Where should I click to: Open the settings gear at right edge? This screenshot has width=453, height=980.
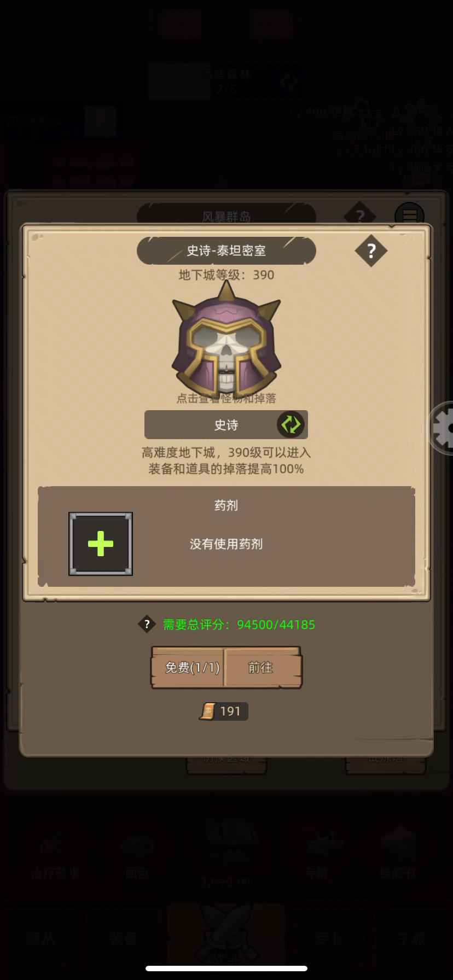pos(441,428)
